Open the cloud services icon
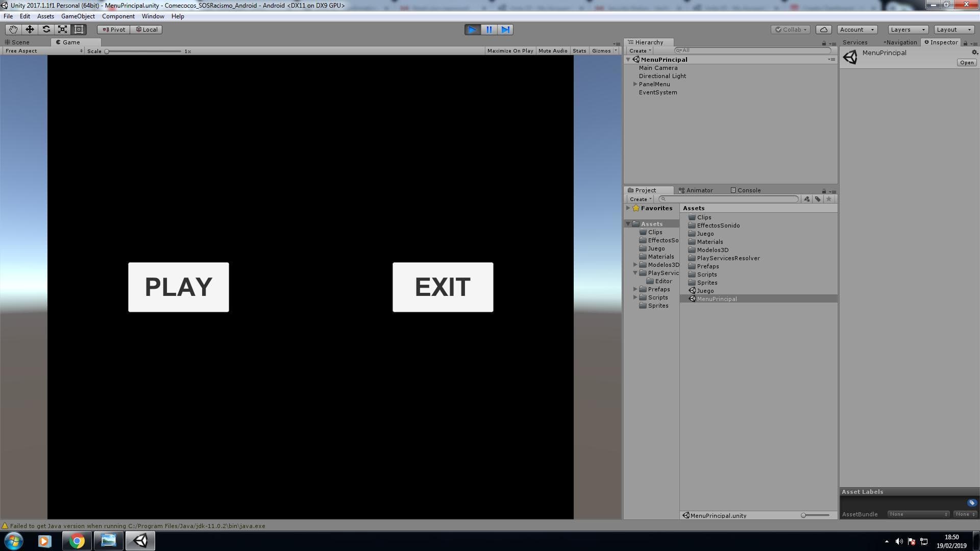 point(823,30)
